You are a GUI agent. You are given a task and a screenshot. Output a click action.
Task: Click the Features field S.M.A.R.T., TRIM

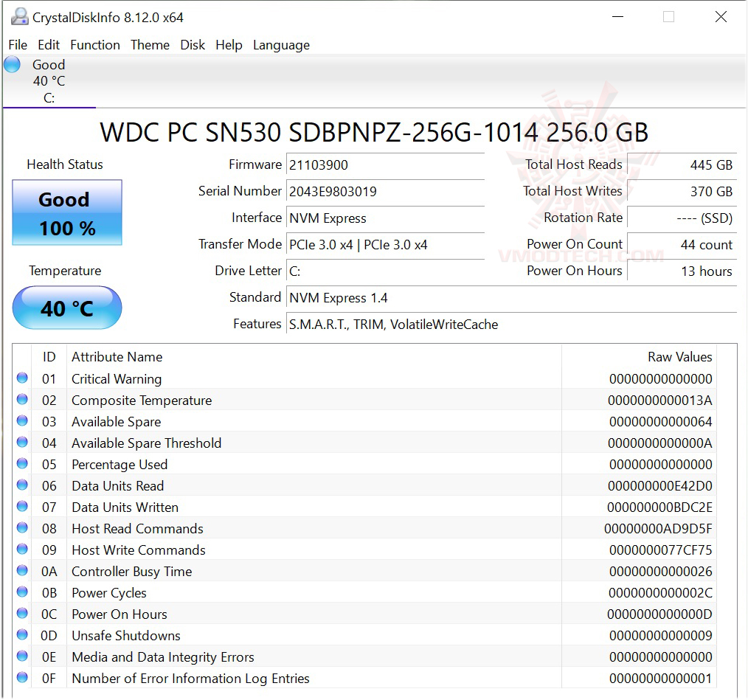click(x=512, y=325)
